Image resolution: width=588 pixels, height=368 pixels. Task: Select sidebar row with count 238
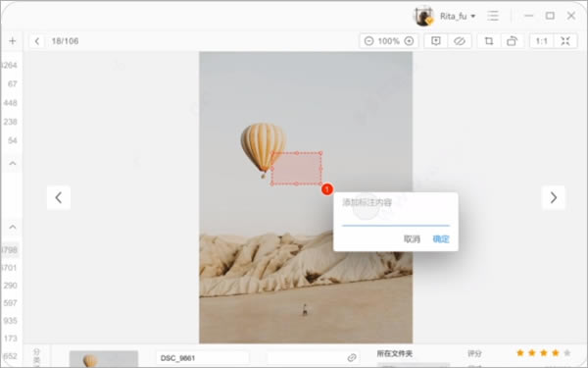11,122
